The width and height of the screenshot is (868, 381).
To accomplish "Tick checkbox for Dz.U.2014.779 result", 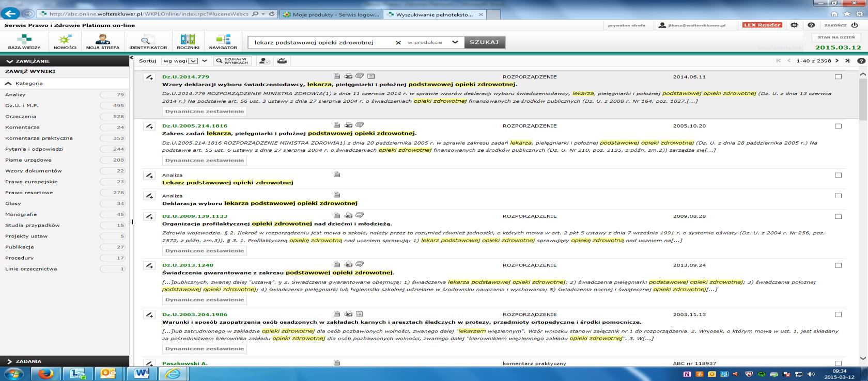I will point(838,77).
